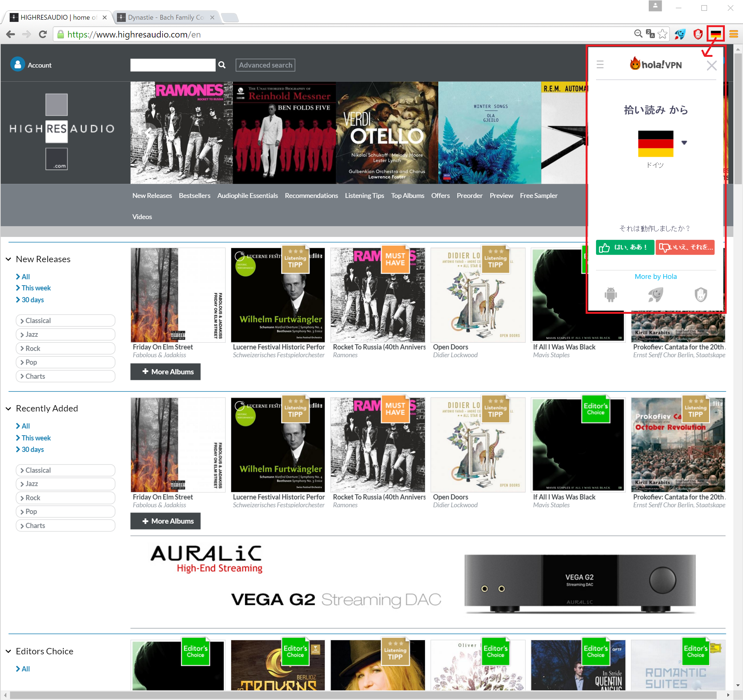The image size is (743, 700).
Task: Click the browser address bar URL
Action: click(134, 35)
